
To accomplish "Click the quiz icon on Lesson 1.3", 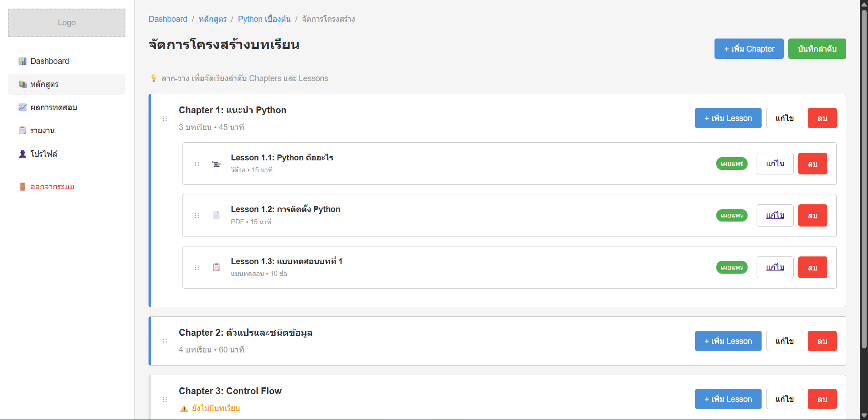I will click(216, 267).
